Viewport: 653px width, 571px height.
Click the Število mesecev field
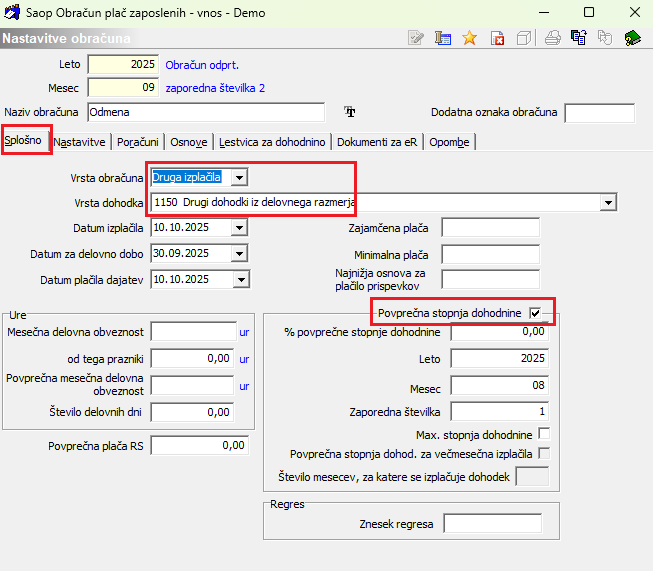tap(532, 476)
